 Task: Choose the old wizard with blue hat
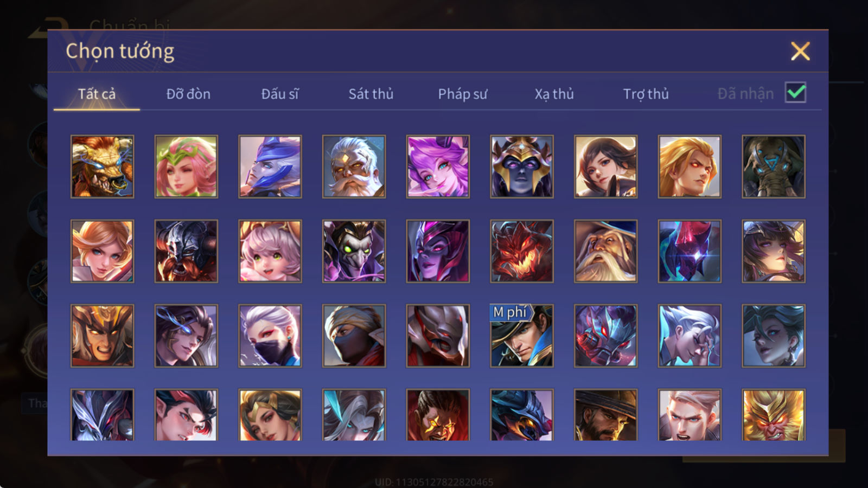point(605,251)
